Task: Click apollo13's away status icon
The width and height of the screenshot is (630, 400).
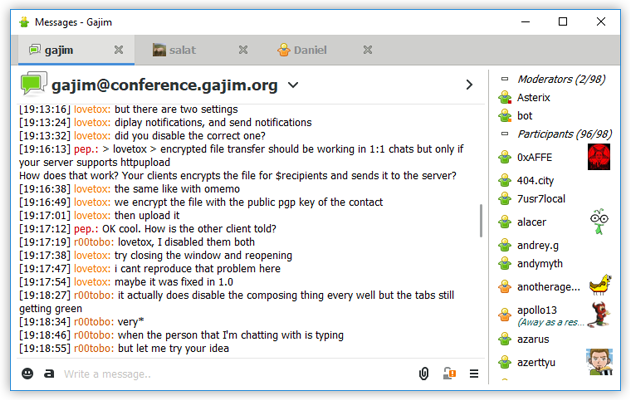Action: 505,315
